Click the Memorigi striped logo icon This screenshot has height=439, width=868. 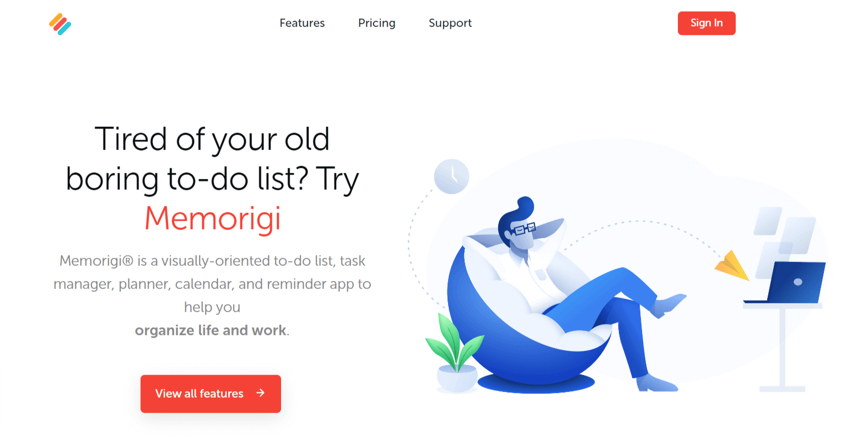coord(60,24)
